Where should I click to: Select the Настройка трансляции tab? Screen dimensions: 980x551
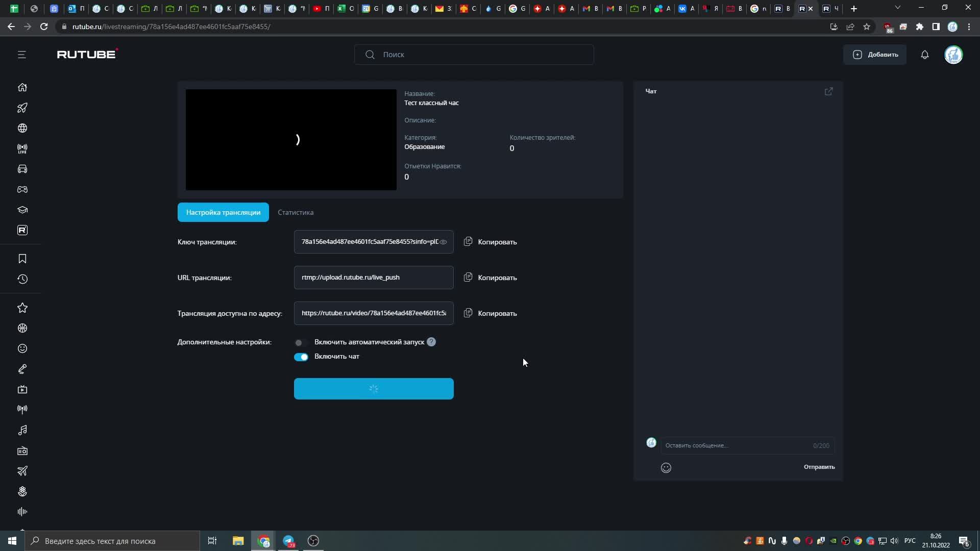(223, 212)
